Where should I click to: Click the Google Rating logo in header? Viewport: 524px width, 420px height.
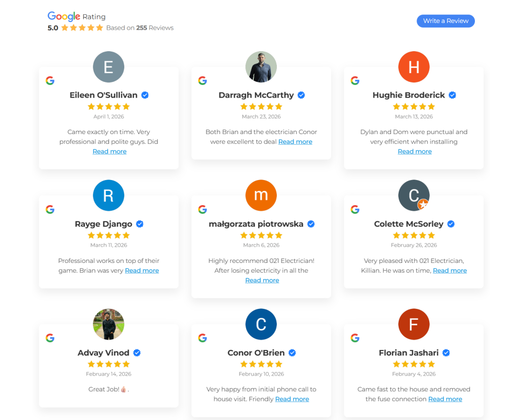click(x=64, y=16)
